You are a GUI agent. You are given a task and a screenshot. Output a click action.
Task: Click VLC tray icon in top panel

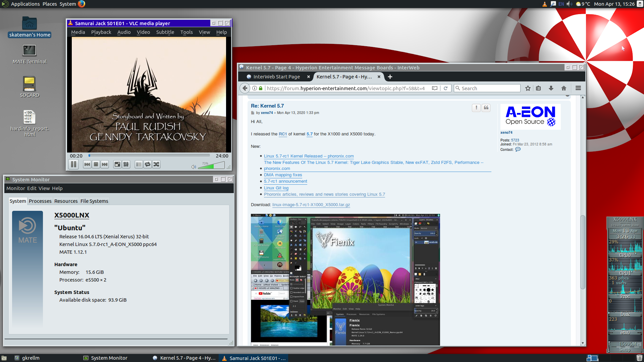(544, 4)
